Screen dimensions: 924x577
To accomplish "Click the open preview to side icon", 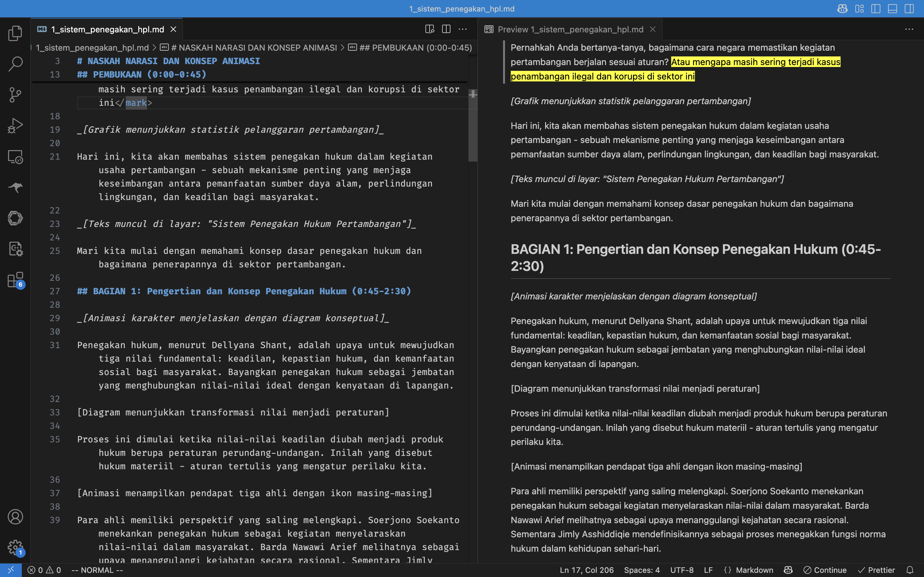I will (430, 29).
